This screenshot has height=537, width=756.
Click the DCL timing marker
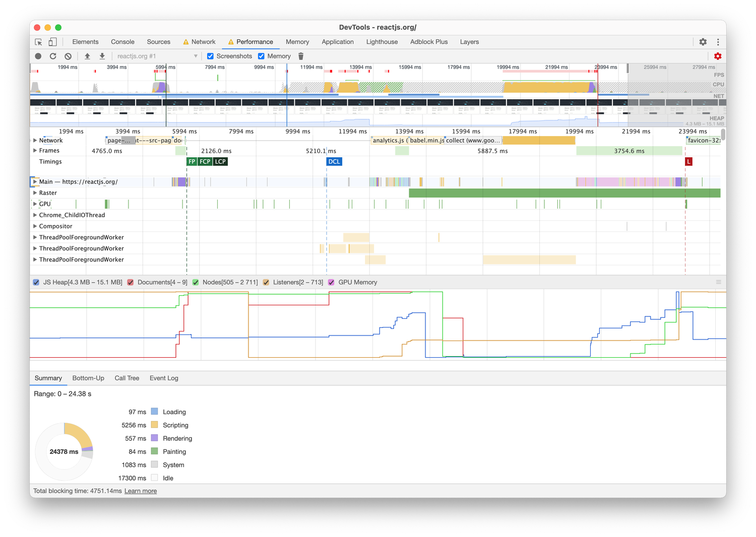[x=334, y=162]
